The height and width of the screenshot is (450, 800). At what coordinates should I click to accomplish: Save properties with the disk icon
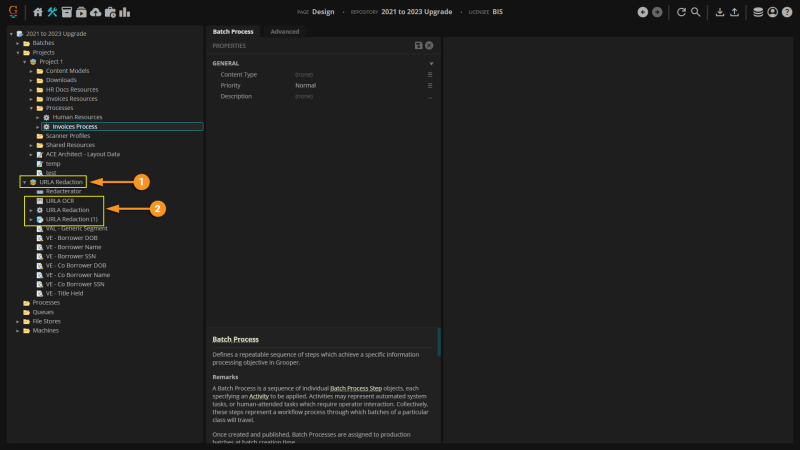418,45
